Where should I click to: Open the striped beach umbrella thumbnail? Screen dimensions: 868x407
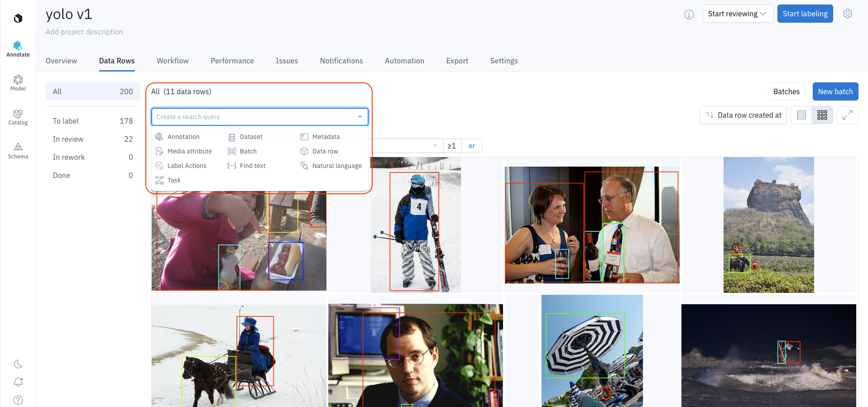click(x=592, y=351)
